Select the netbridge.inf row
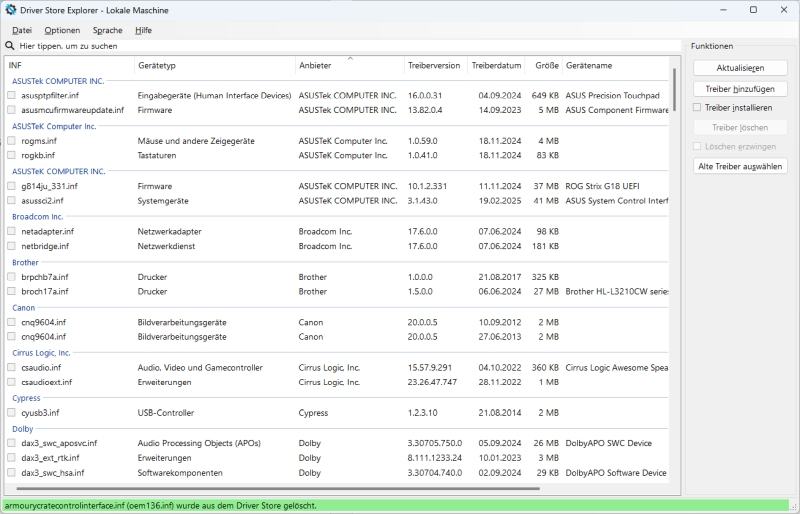The image size is (800, 514). click(x=337, y=246)
